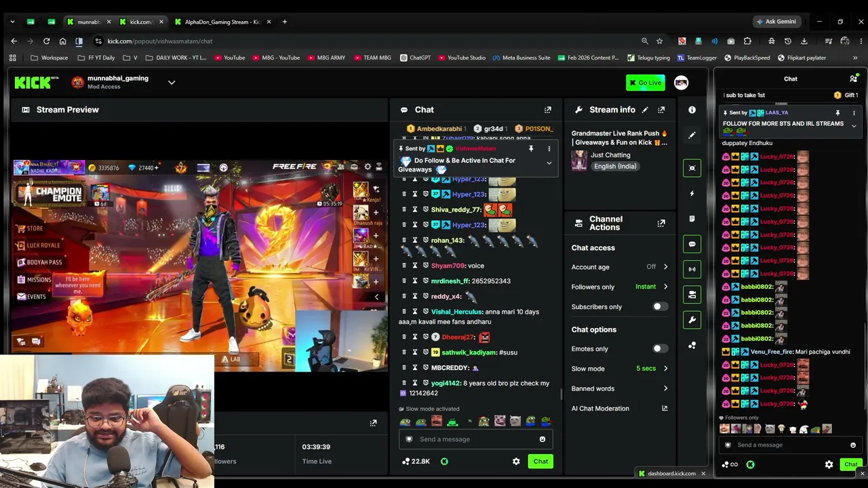Open the channel points sidebar icon

[x=692, y=346]
